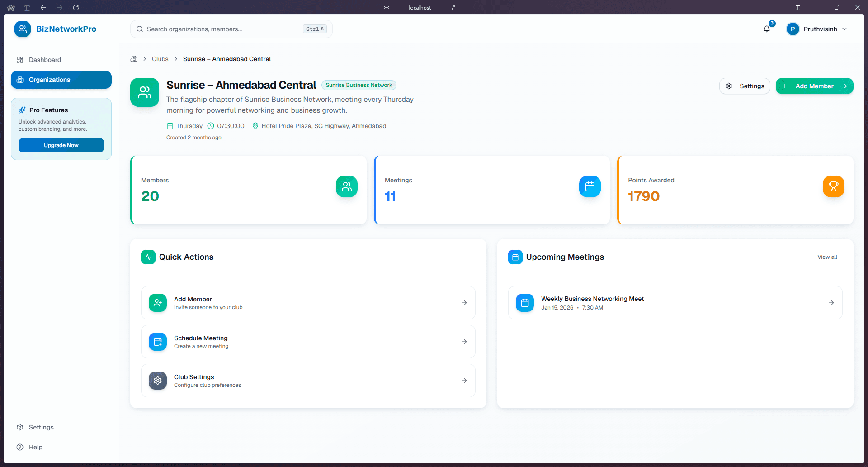Click the Schedule Meeting calendar icon
The width and height of the screenshot is (868, 467).
(157, 342)
